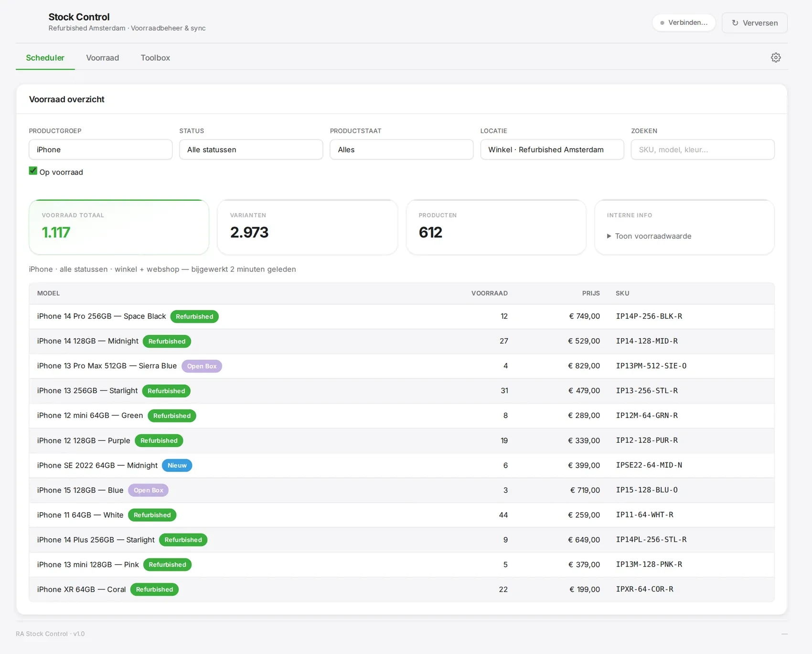812x654 pixels.
Task: Select row iPhone 11 64GB — White
Action: [401, 515]
